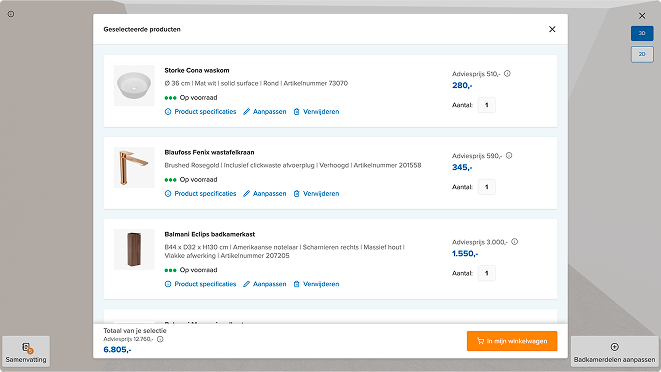Click the price '280,-'
This screenshot has width=661, height=372.
[x=462, y=85]
